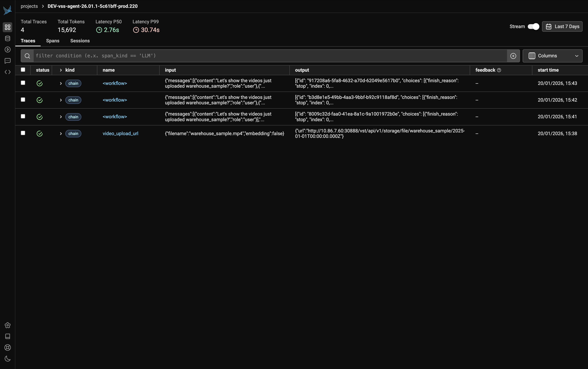This screenshot has width=588, height=369.
Task: Open the Prompts chat bubble icon
Action: click(x=7, y=61)
